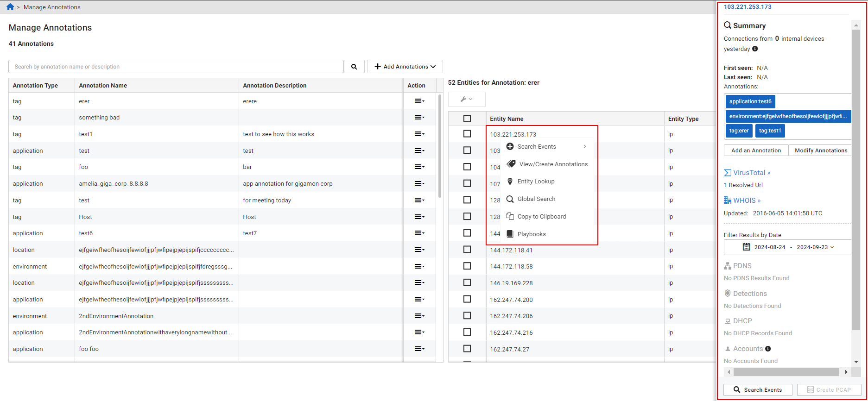Screen dimensions: 868x401
Task: Open action menu for Host annotation
Action: pyautogui.click(x=419, y=217)
